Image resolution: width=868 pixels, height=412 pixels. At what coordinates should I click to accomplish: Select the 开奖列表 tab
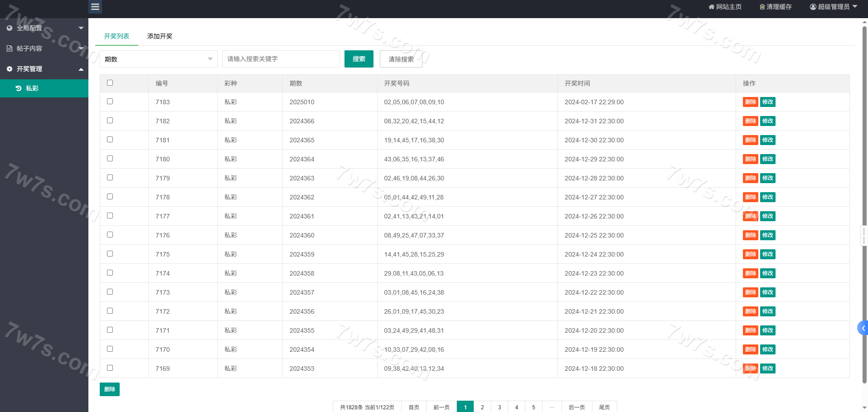(116, 36)
